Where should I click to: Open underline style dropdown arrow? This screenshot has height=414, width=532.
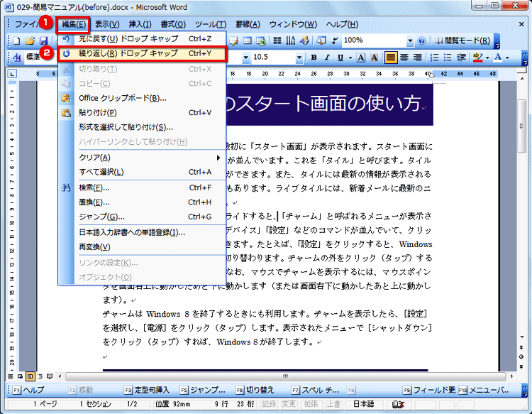point(350,58)
